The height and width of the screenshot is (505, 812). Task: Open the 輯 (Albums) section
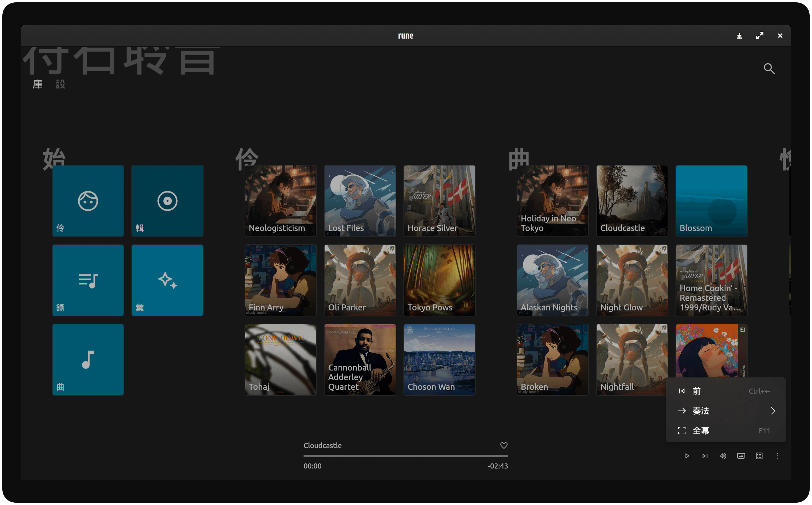(x=167, y=201)
